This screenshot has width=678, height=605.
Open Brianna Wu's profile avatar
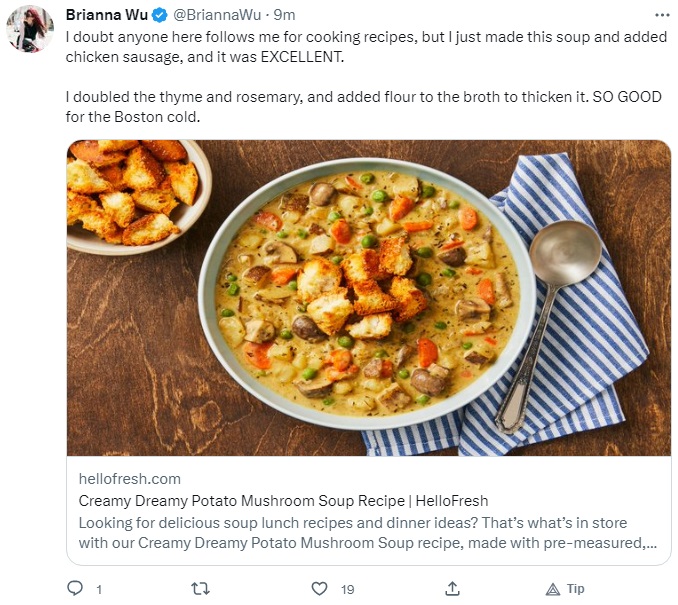(30, 29)
